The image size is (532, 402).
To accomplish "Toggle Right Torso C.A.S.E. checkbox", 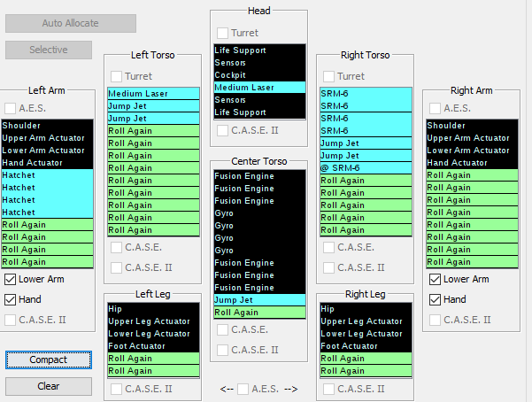I will click(328, 248).
